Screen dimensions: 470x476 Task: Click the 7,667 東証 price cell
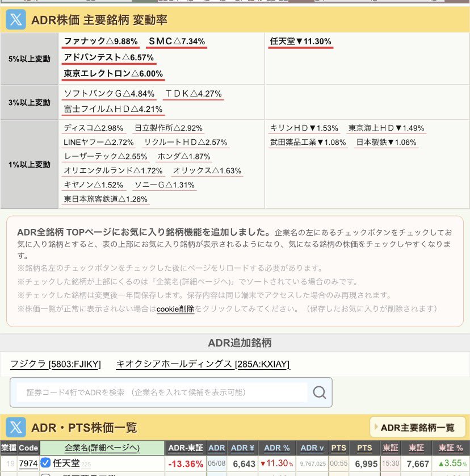pos(418,464)
